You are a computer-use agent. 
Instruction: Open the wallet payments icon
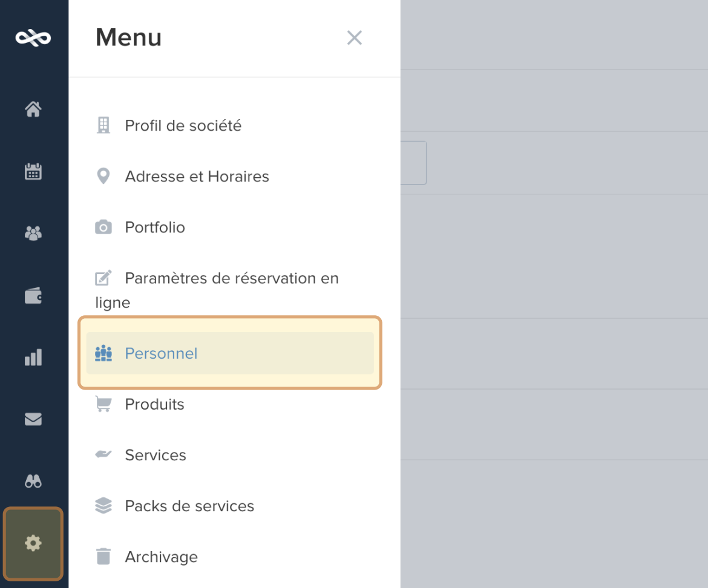point(33,296)
